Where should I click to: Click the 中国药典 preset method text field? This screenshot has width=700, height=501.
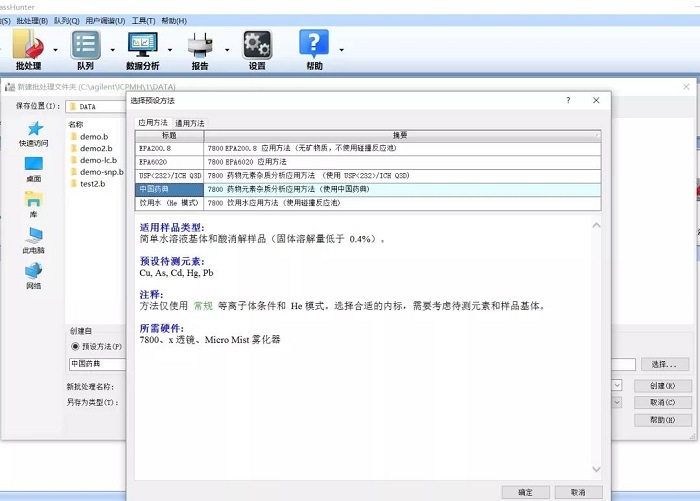click(97, 365)
